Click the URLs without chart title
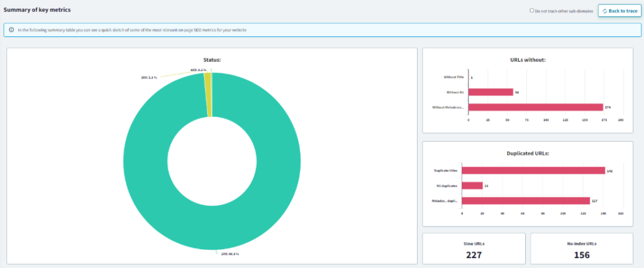Image resolution: width=644 pixels, height=268 pixels. coord(528,60)
